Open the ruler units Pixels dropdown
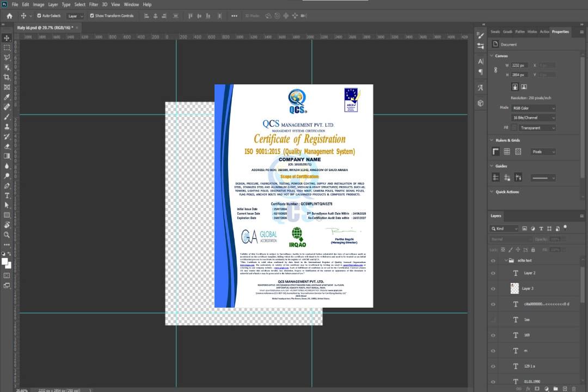 point(543,152)
